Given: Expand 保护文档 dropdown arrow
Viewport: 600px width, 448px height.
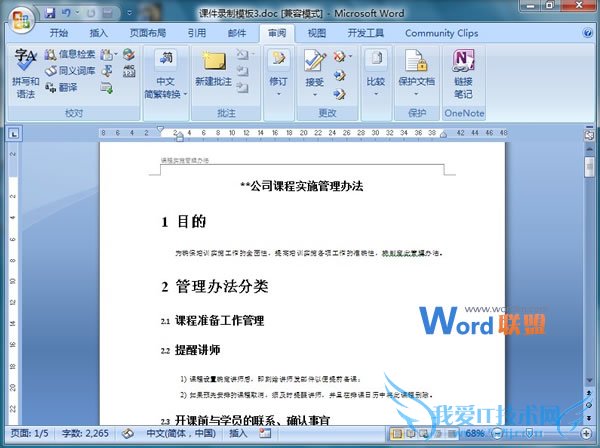Looking at the screenshot, I should click(416, 94).
